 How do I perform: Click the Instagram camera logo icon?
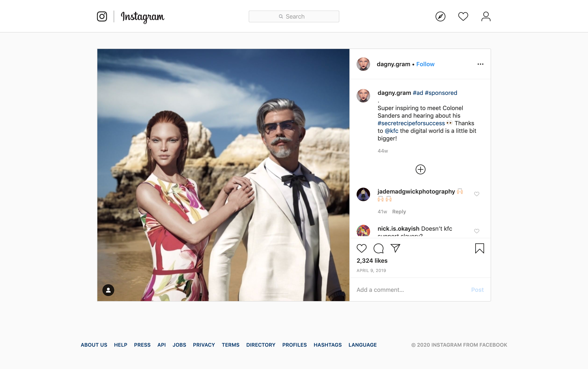click(102, 16)
